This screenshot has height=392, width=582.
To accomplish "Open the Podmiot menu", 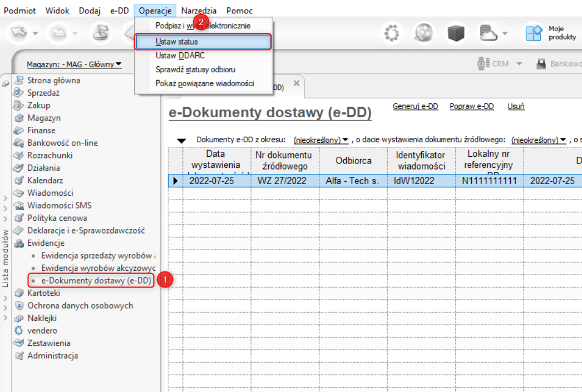I will [x=19, y=11].
